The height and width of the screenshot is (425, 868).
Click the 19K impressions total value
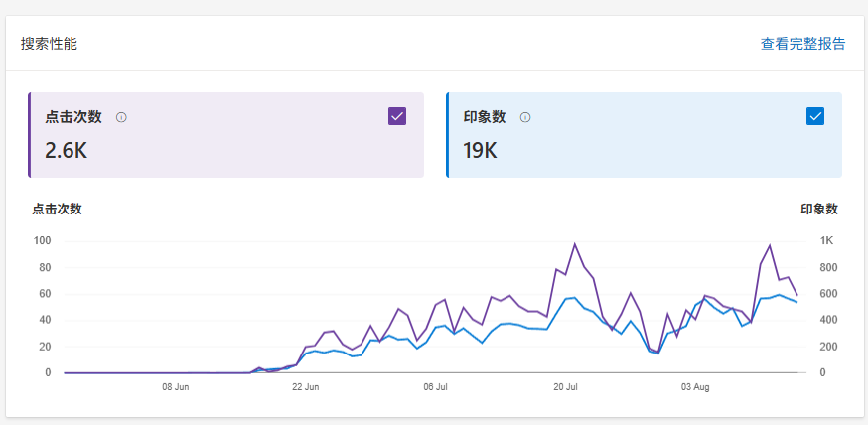[480, 150]
